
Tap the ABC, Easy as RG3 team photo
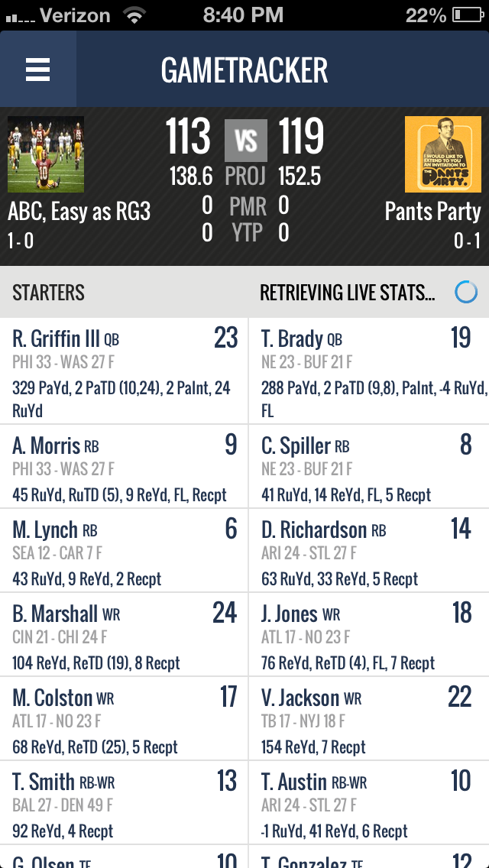45,154
